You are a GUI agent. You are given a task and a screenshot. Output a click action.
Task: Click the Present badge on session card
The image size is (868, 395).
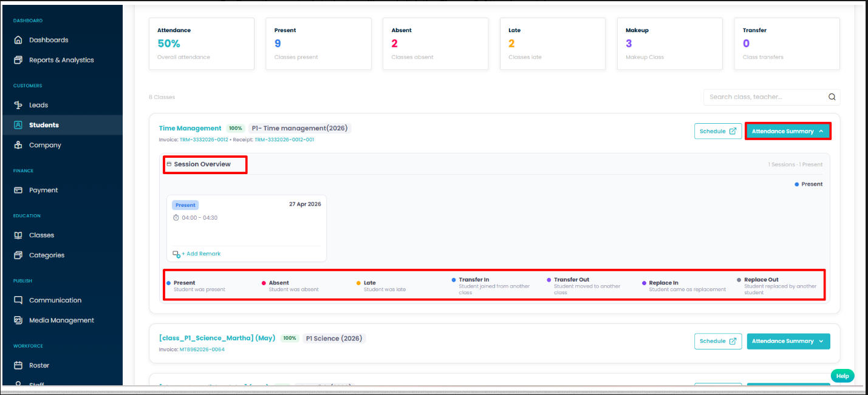(185, 205)
